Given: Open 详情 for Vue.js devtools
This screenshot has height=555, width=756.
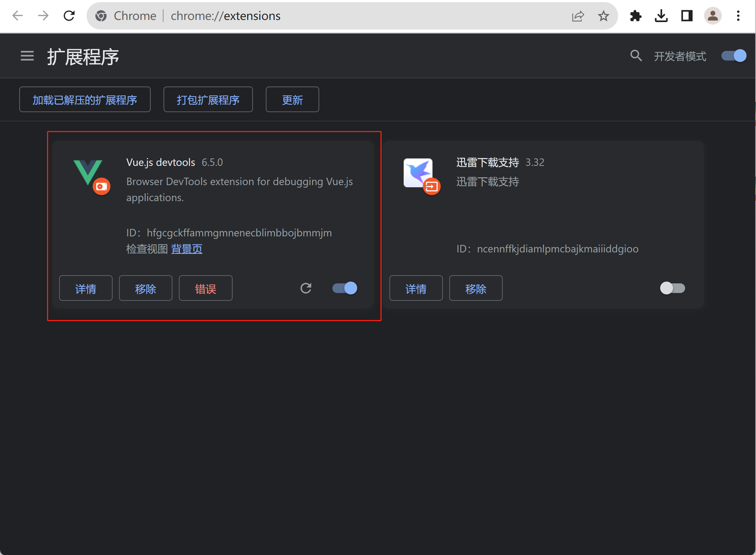Looking at the screenshot, I should tap(86, 288).
